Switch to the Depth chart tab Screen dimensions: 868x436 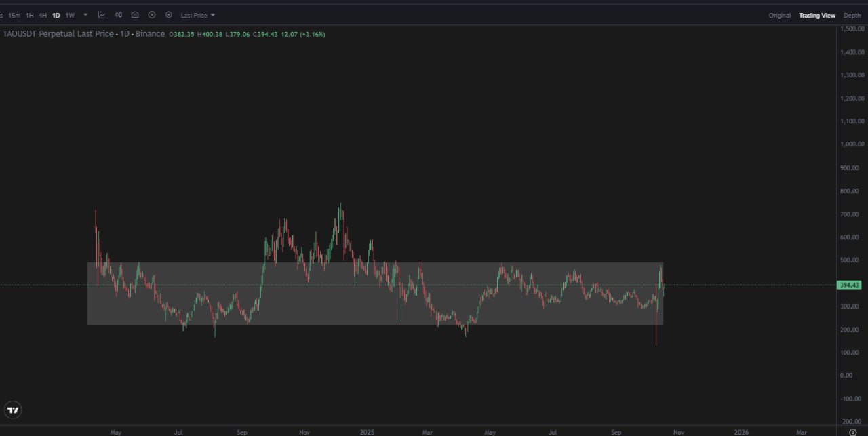pyautogui.click(x=852, y=15)
